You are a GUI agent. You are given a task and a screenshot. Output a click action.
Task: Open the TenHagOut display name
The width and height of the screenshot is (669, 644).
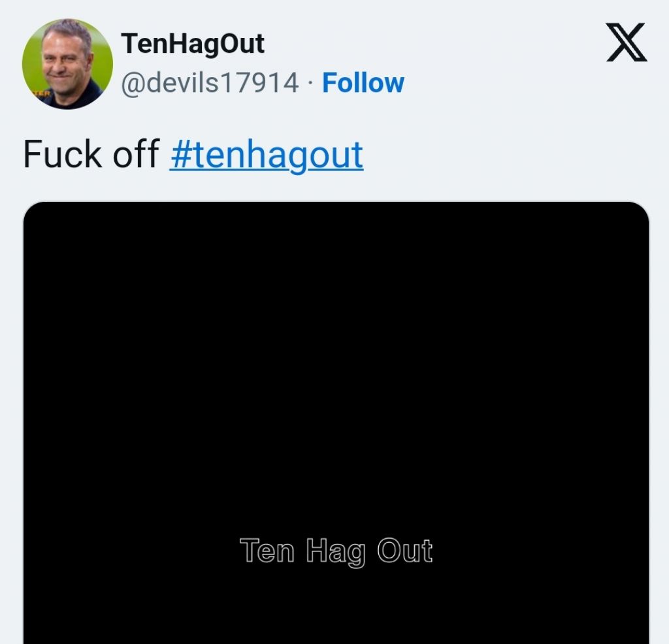[x=193, y=44]
